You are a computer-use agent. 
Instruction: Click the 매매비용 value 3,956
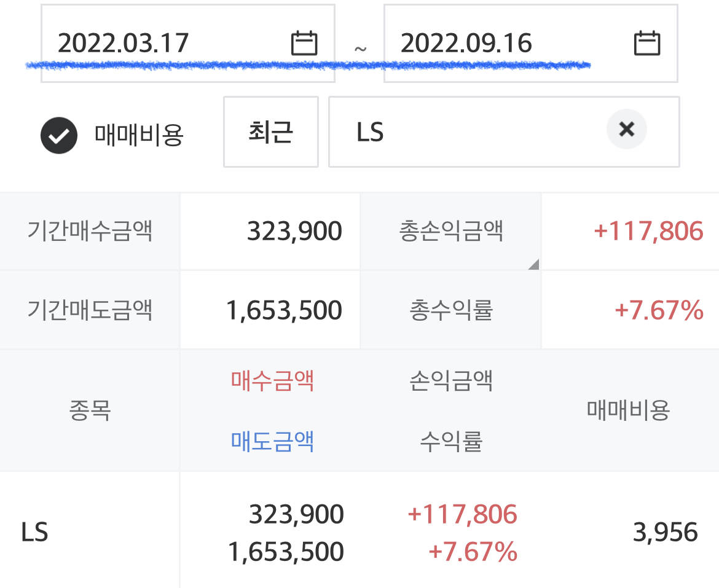pos(666,532)
